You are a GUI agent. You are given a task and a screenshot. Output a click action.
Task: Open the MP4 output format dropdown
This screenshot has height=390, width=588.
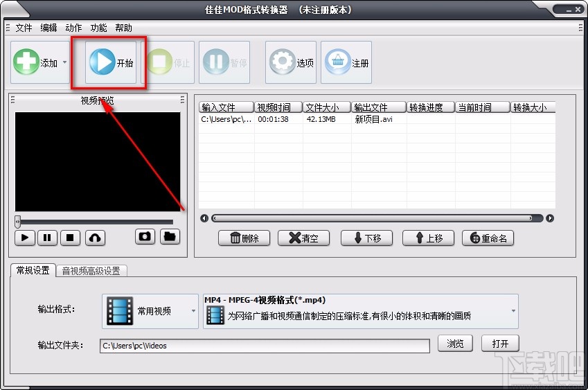pos(361,311)
